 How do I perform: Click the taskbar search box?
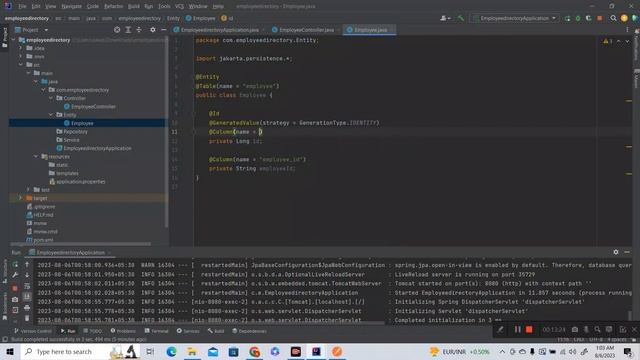tap(80, 351)
